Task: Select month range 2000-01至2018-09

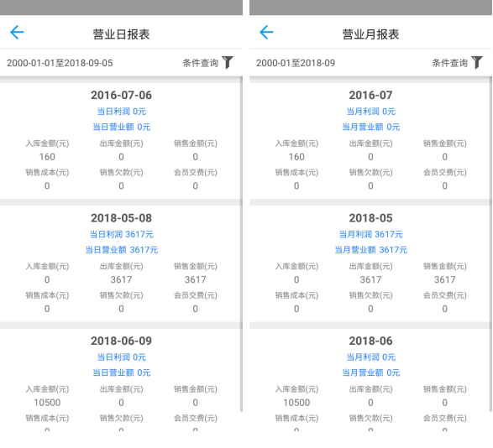Action: [296, 63]
